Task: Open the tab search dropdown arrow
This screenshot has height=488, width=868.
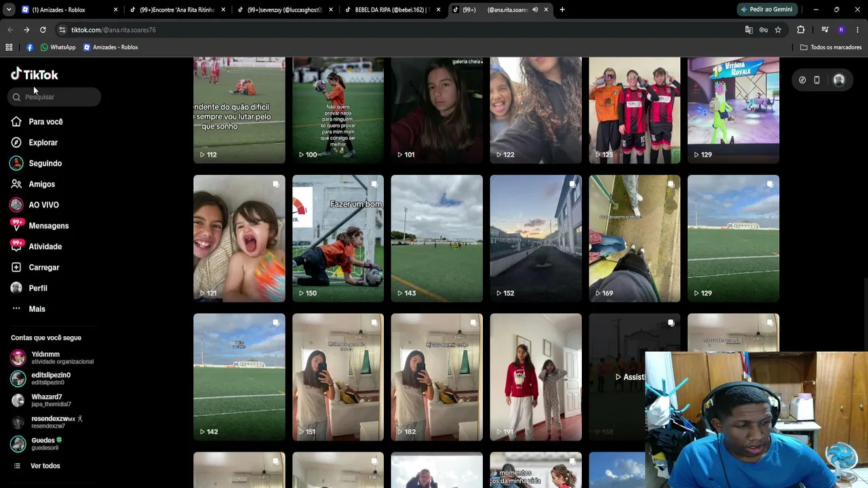Action: [9, 9]
